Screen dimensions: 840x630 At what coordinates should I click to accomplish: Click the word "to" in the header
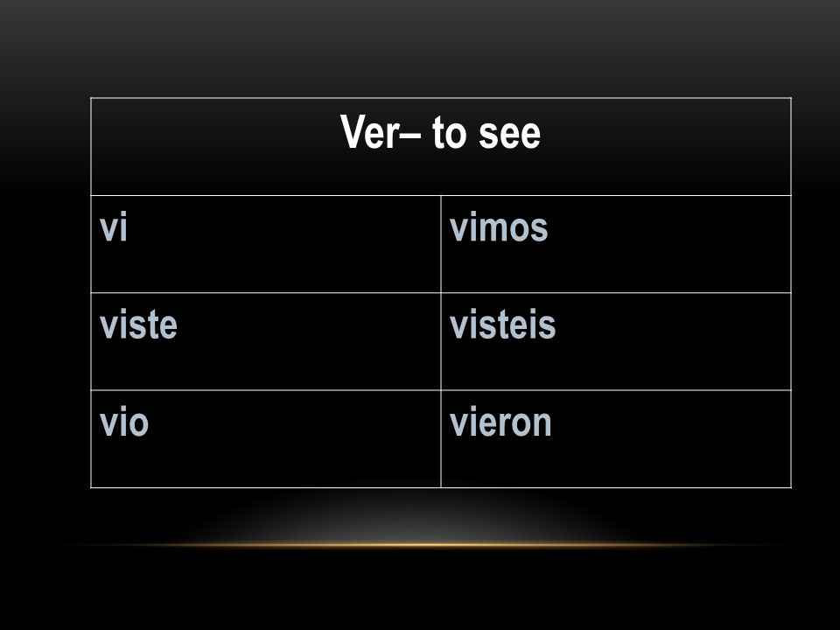point(449,132)
